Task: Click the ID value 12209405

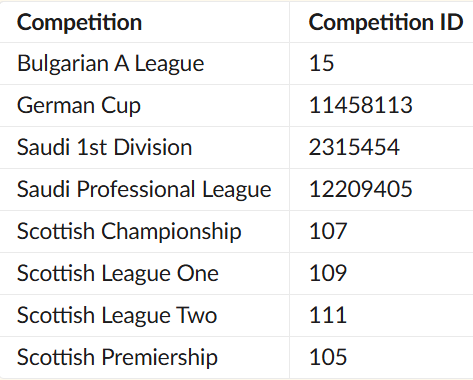Action: click(361, 189)
